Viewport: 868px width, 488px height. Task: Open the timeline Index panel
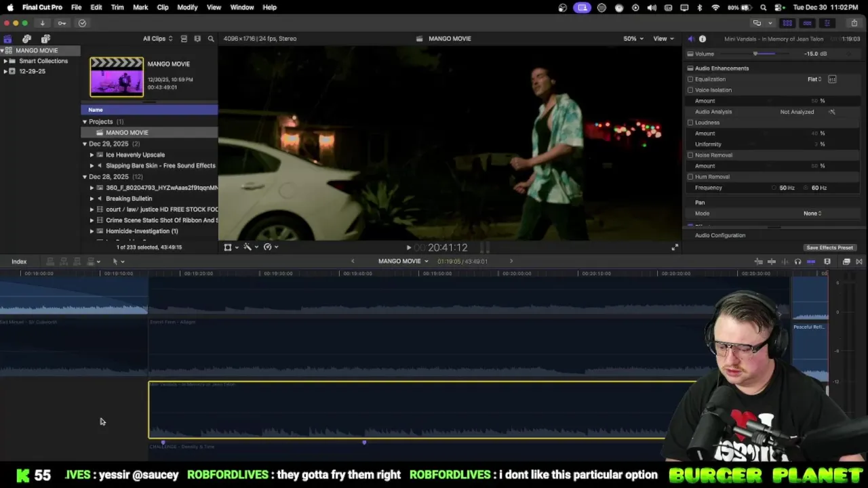coord(19,262)
